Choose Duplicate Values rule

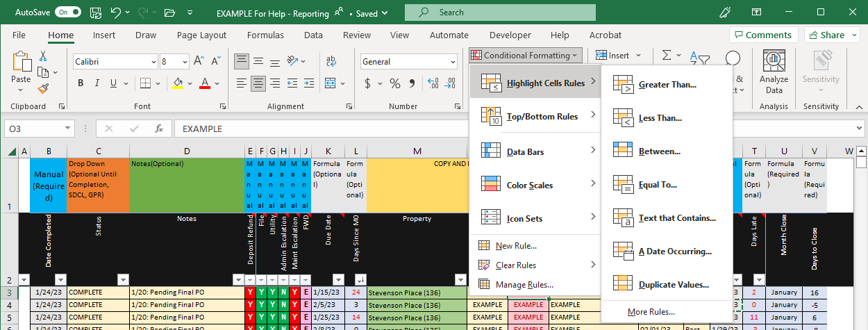[667, 285]
